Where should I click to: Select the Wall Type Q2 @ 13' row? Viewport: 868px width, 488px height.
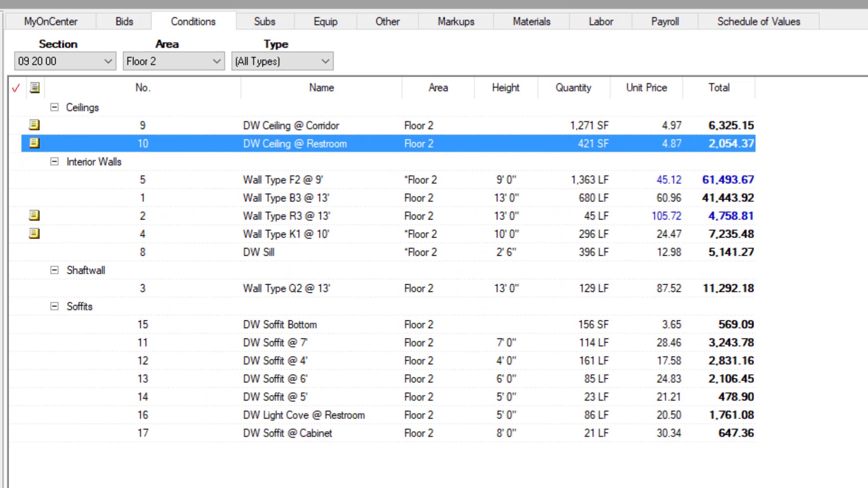click(286, 288)
